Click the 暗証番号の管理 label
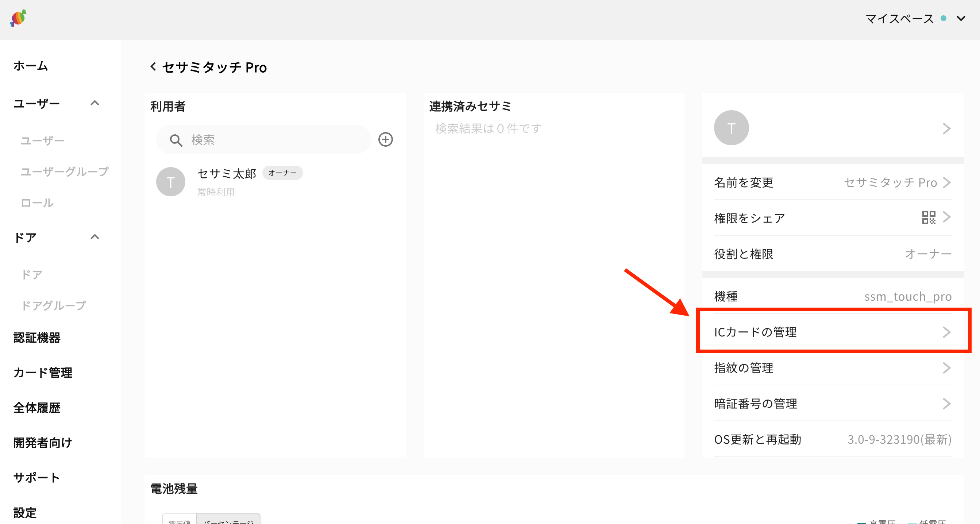 pyautogui.click(x=756, y=404)
